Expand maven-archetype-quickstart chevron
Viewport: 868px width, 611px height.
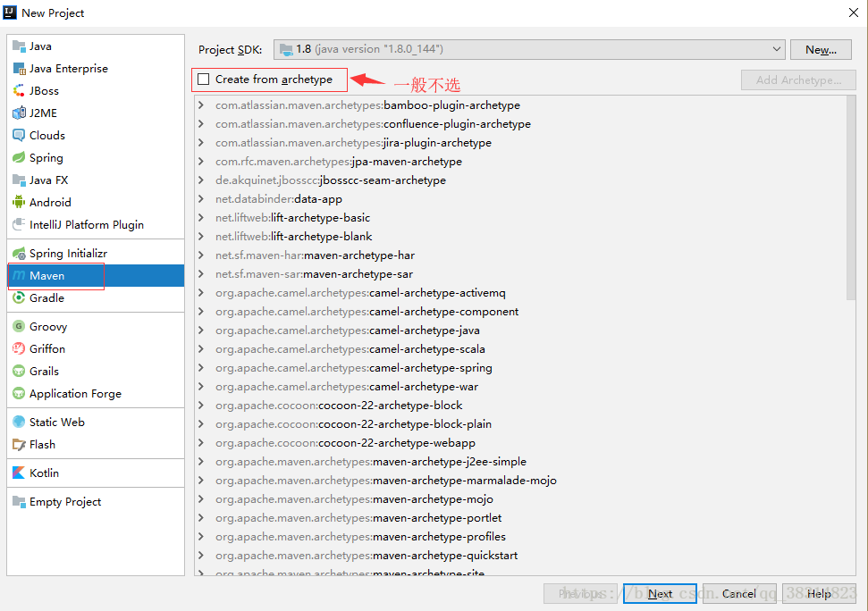coord(201,555)
